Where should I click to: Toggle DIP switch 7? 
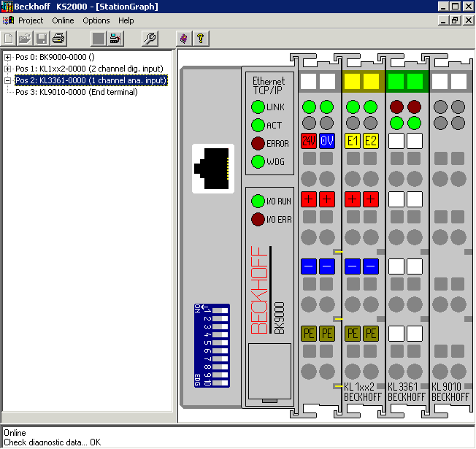pos(220,358)
